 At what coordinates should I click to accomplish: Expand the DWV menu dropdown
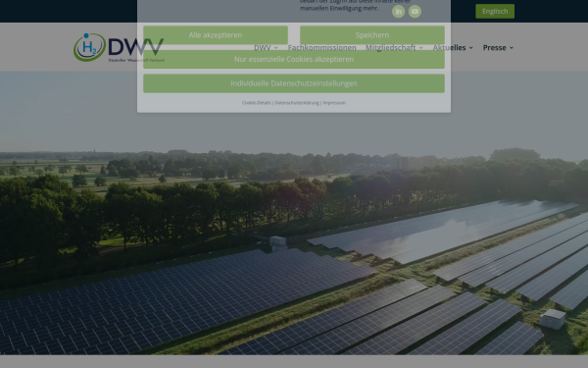tap(266, 48)
